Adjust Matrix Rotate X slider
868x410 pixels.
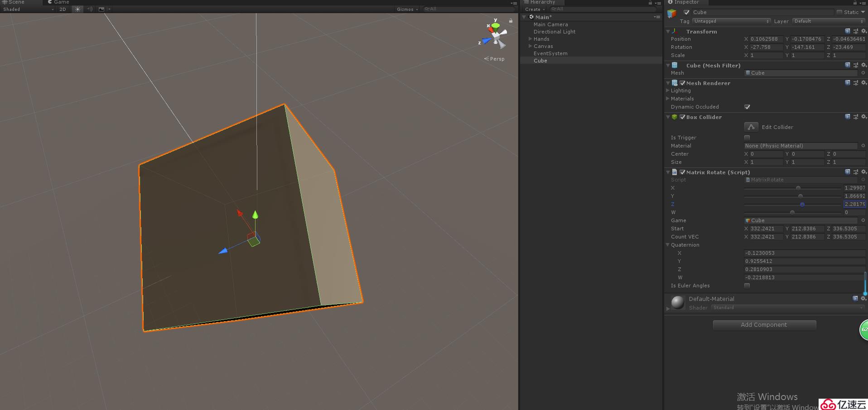[x=792, y=188]
